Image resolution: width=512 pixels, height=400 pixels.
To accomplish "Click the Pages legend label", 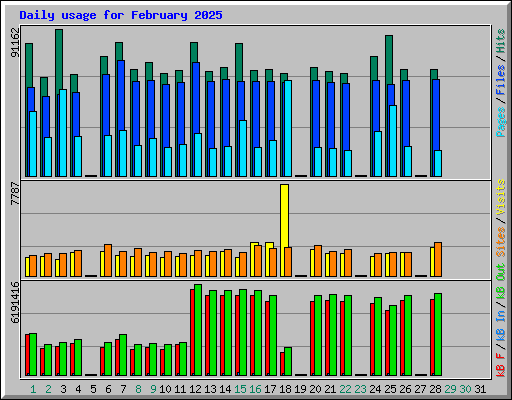I will tap(501, 122).
